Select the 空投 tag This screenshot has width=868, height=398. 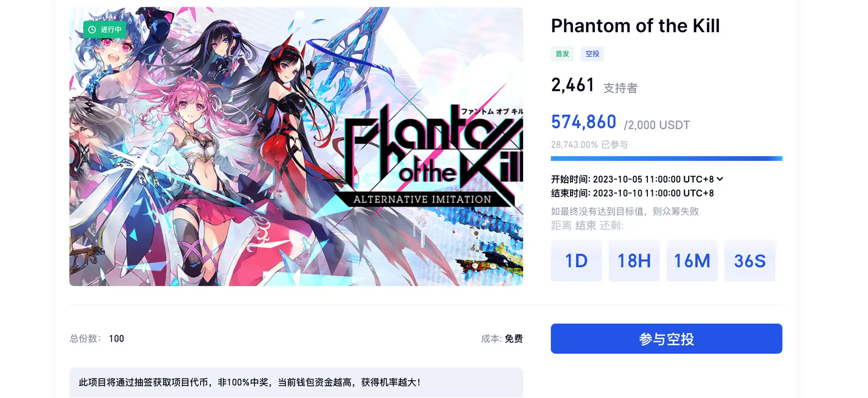click(592, 54)
